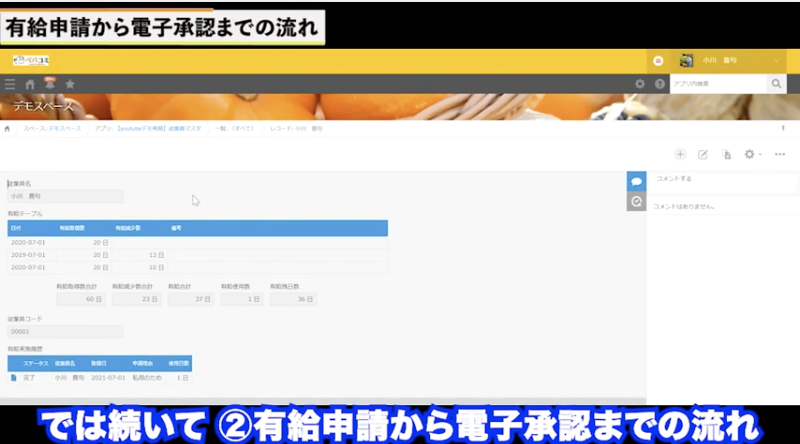The height and width of the screenshot is (444, 800).
Task: Open the hamburger menu in the navigation bar
Action: tap(10, 84)
